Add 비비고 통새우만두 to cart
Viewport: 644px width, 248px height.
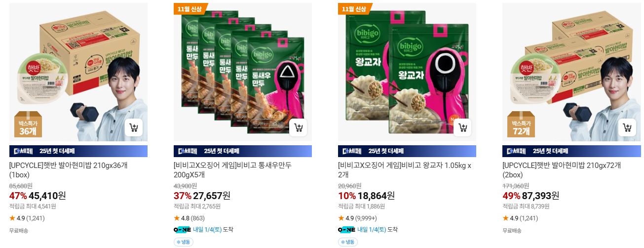[x=298, y=128]
